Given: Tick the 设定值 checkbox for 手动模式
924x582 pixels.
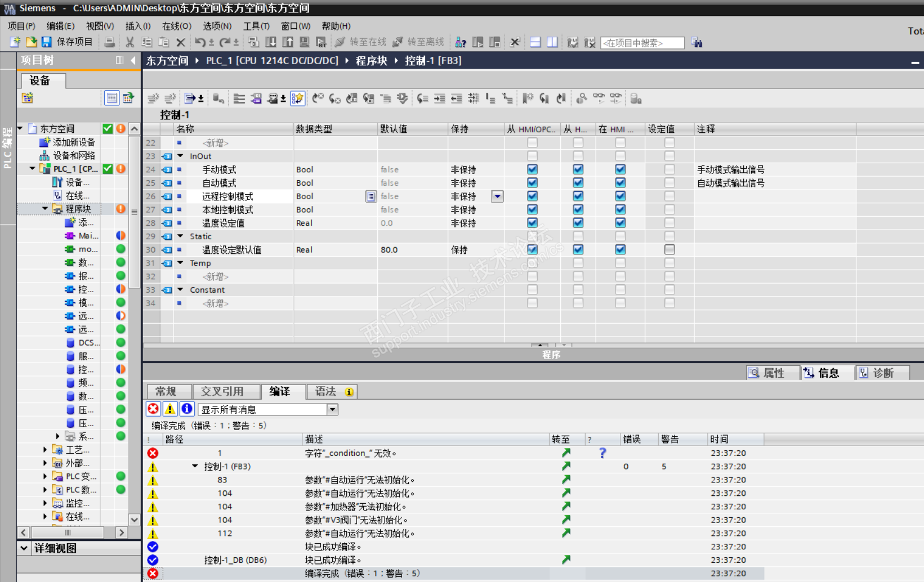Looking at the screenshot, I should (669, 169).
